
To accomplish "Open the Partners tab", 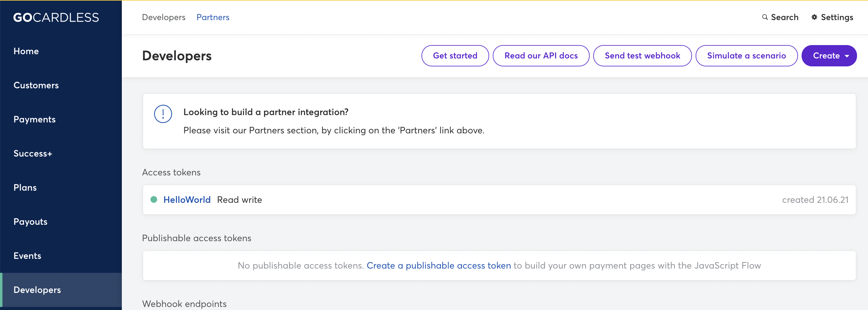I will tap(213, 17).
